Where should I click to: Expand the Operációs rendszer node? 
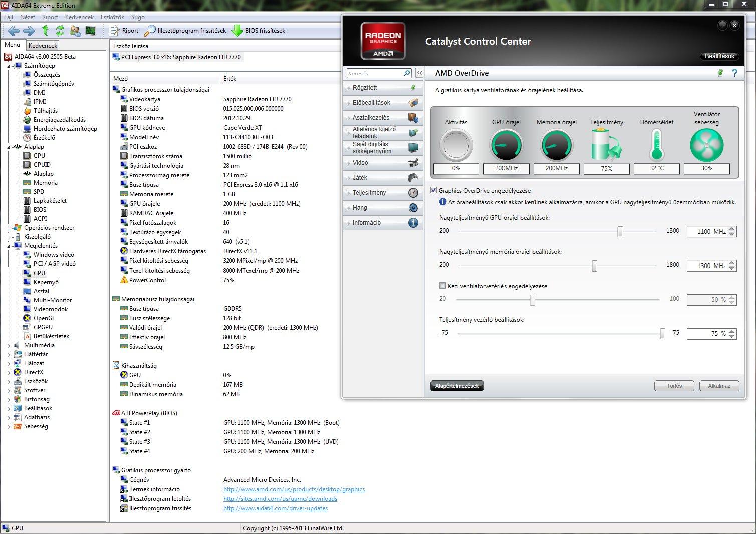(9, 228)
